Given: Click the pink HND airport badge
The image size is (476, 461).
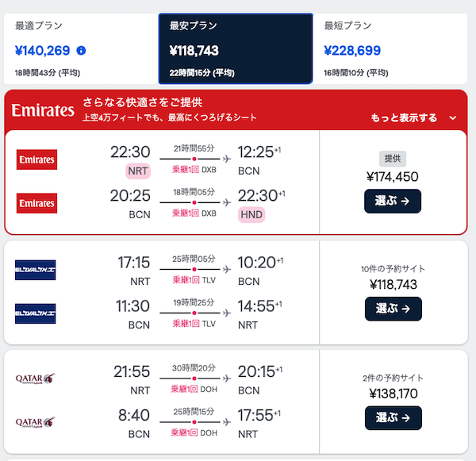Looking at the screenshot, I should tap(251, 215).
